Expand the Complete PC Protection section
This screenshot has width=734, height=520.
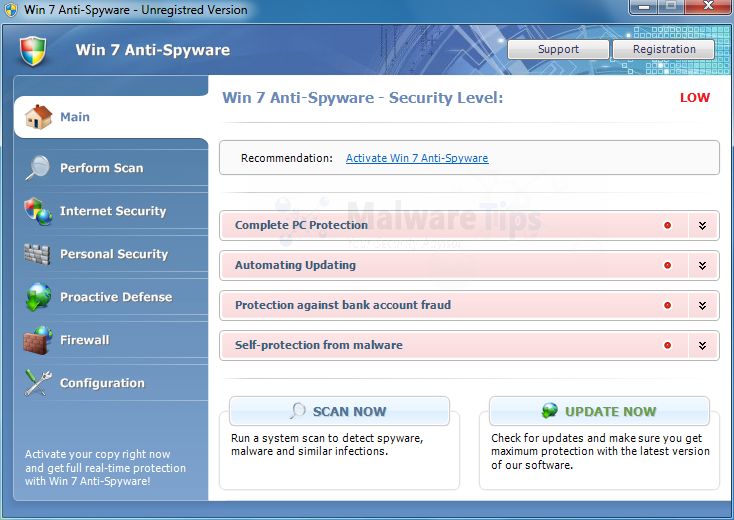point(703,225)
